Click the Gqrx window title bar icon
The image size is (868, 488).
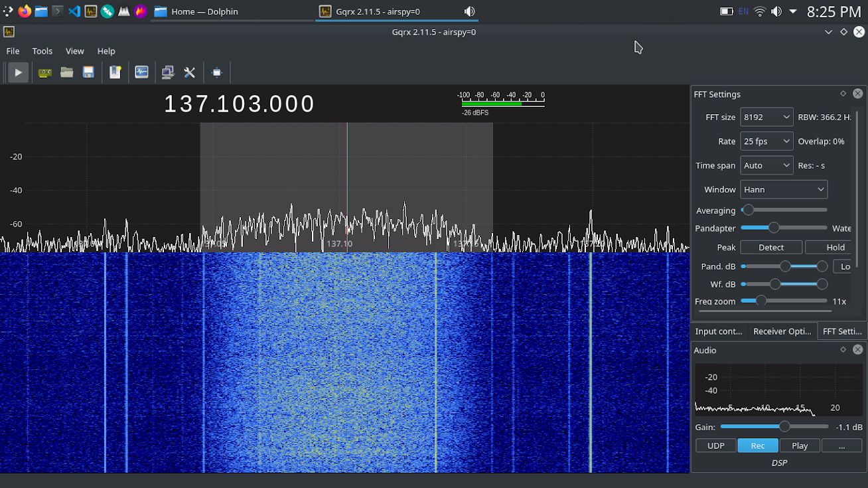[9, 32]
